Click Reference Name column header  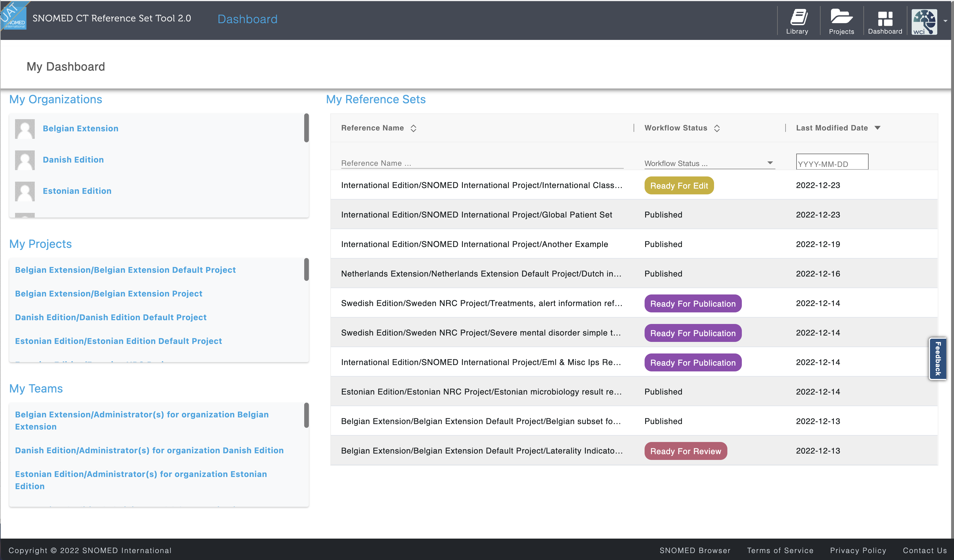373,128
